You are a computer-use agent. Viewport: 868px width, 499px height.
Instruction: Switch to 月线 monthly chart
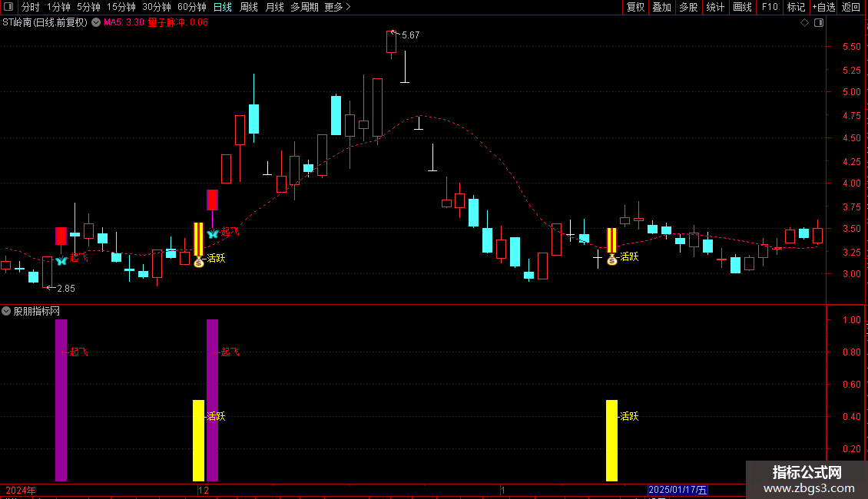274,7
